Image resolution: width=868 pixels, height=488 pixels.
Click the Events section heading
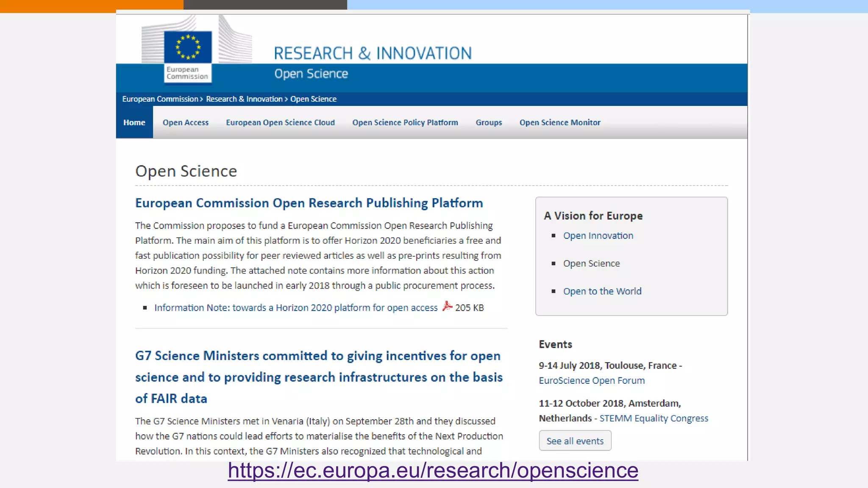pyautogui.click(x=555, y=344)
